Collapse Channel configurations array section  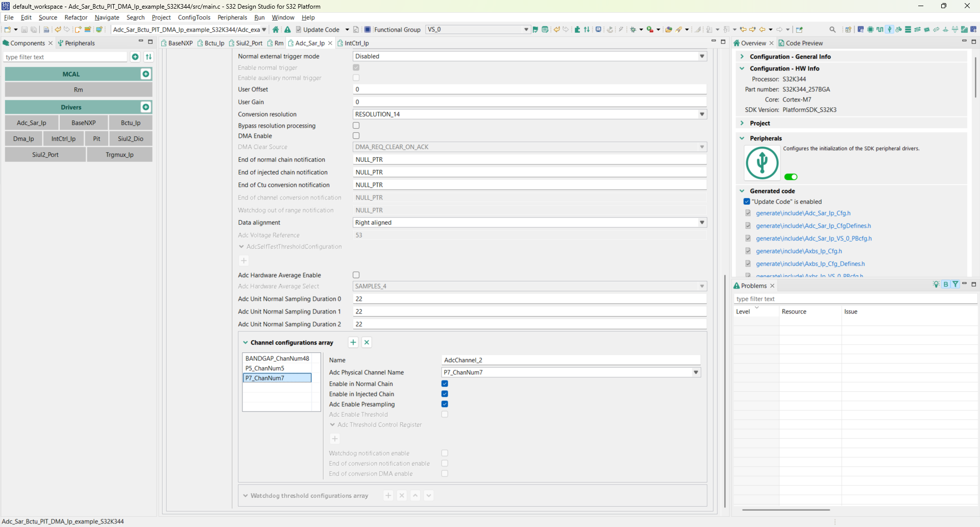(x=246, y=343)
